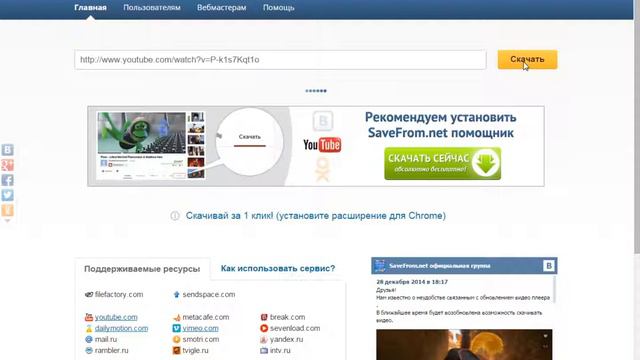Open the Пользователям menu item
The height and width of the screenshot is (360, 640).
[x=152, y=8]
